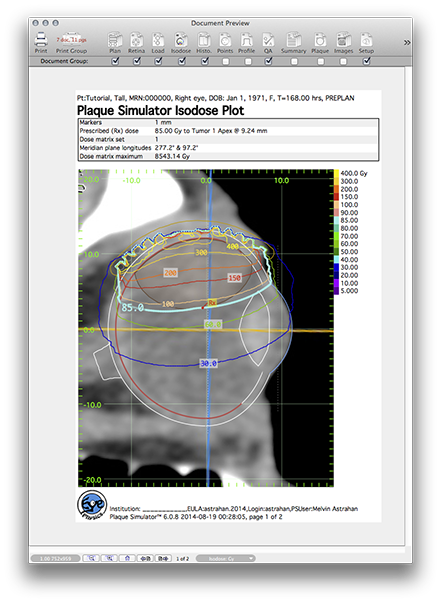The width and height of the screenshot is (441, 603).
Task: Open the zoom size popup at bottom left
Action: [x=55, y=558]
